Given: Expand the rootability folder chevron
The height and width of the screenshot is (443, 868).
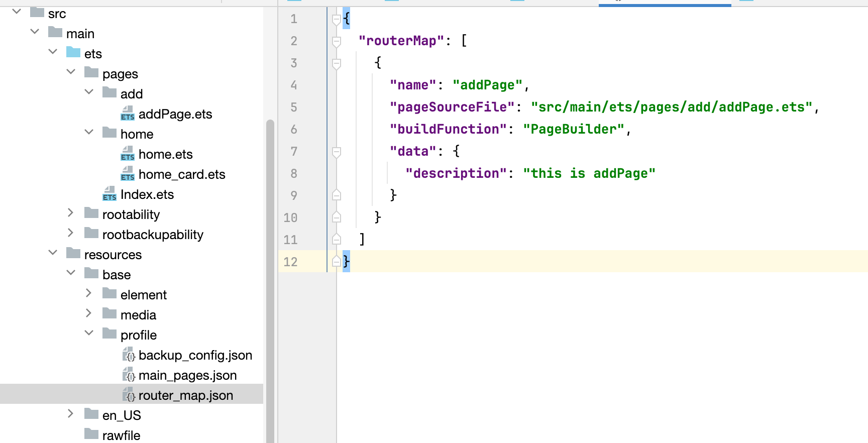Looking at the screenshot, I should pos(71,213).
